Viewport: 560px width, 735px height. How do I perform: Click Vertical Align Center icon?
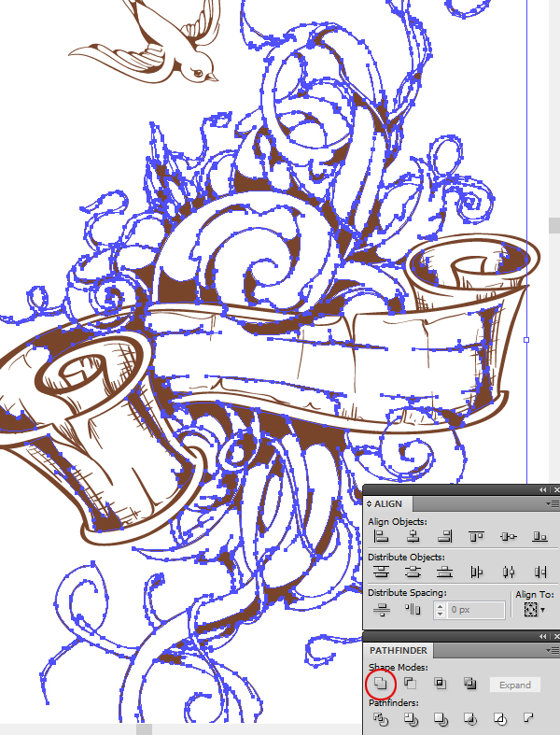(509, 536)
